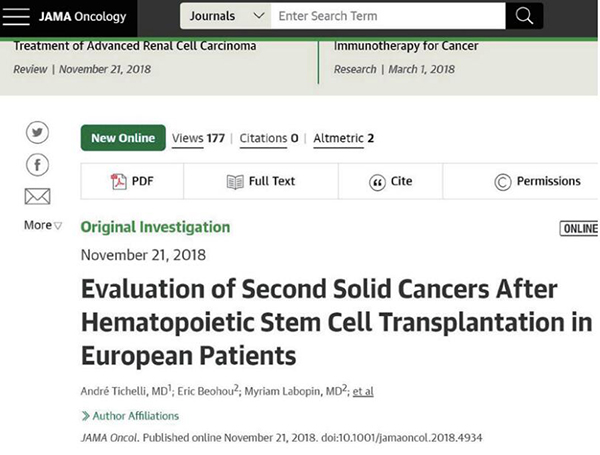The width and height of the screenshot is (600, 455).
Task: Click the PDF document icon
Action: 118,181
